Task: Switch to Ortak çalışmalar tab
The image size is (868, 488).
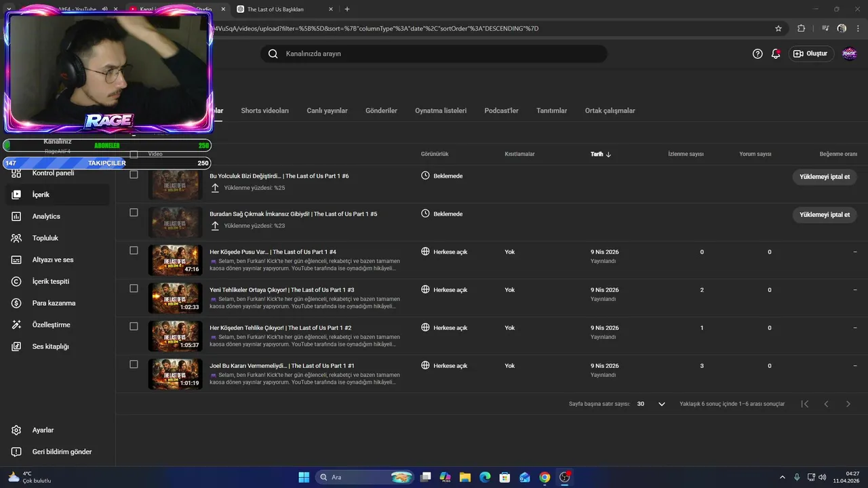Action: pyautogui.click(x=610, y=110)
